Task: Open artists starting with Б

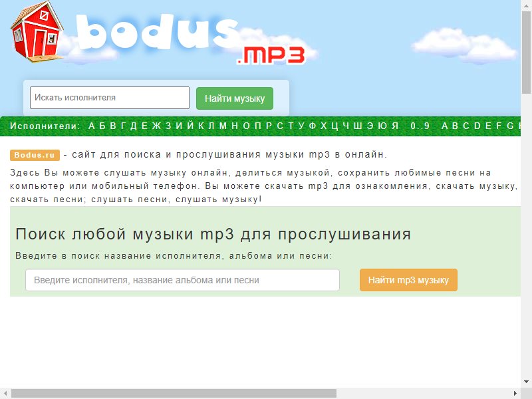Action: pyautogui.click(x=102, y=126)
